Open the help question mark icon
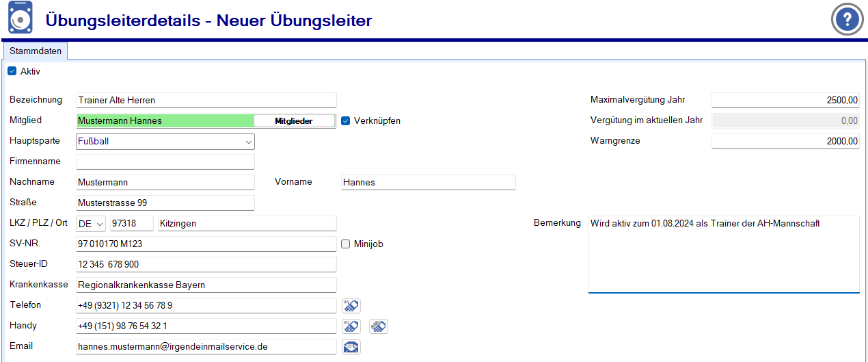 click(847, 19)
